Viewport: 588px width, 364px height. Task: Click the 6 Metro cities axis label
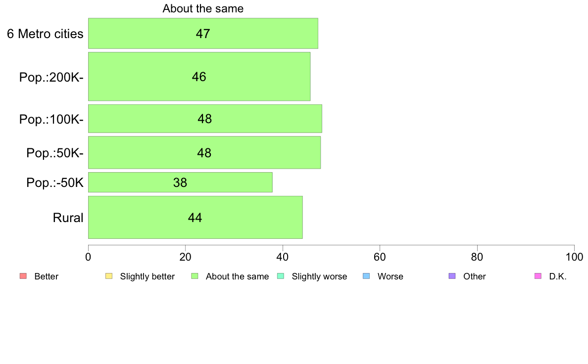pos(45,34)
